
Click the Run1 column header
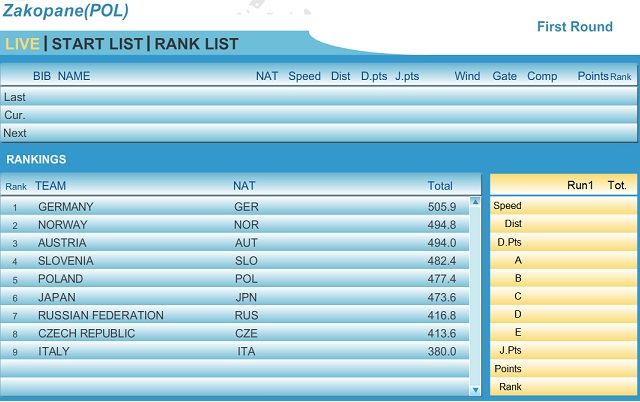click(x=580, y=185)
